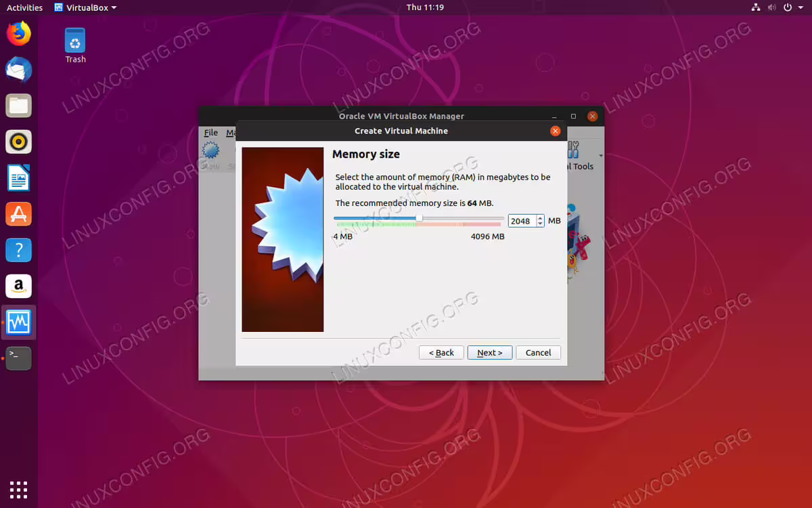Open the clock showing Thu 11:19
Screen dimensions: 812x508
click(x=425, y=7)
